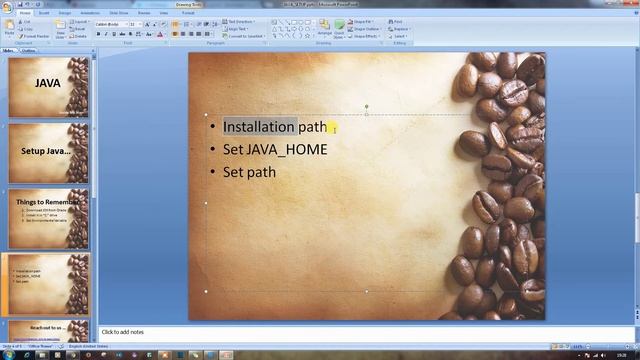Open Align Text menu

[235, 29]
